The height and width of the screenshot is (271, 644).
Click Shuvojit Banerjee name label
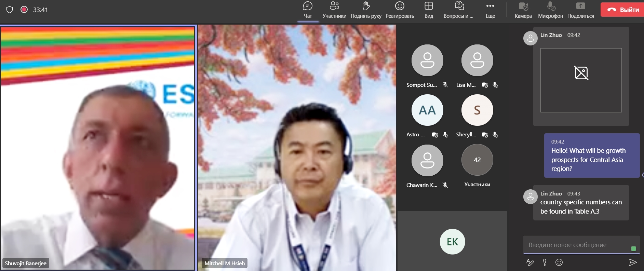click(26, 263)
